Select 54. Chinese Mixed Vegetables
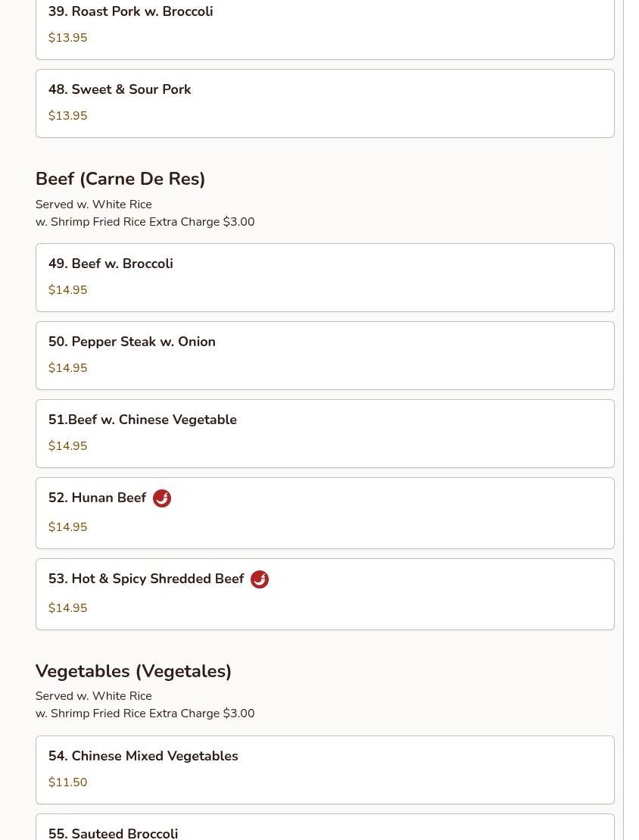Viewport: 639px width, 840px height. (x=325, y=770)
